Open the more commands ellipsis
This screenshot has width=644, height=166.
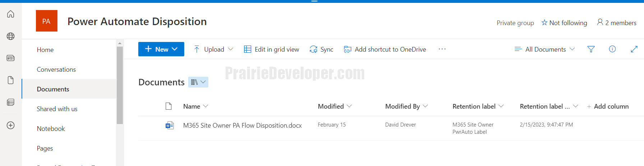click(x=442, y=49)
